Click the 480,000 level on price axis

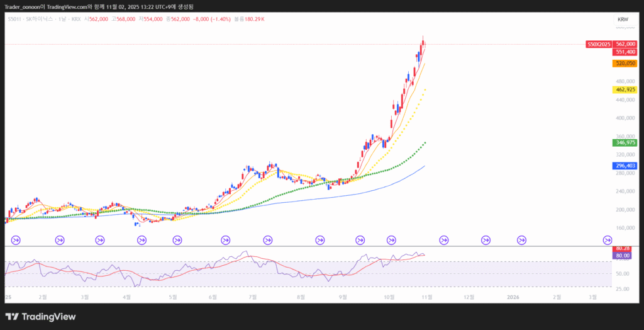[x=625, y=81]
